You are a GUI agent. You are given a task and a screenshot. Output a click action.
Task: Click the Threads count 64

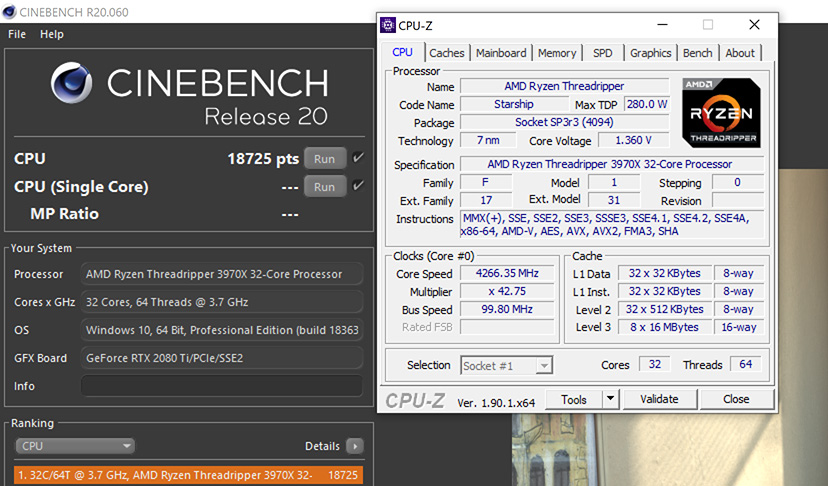(x=746, y=364)
